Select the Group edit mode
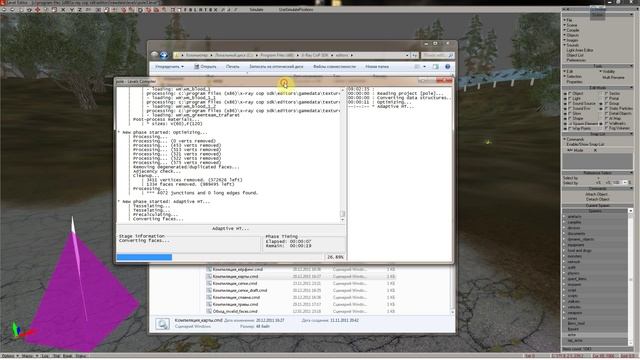 coord(611,103)
